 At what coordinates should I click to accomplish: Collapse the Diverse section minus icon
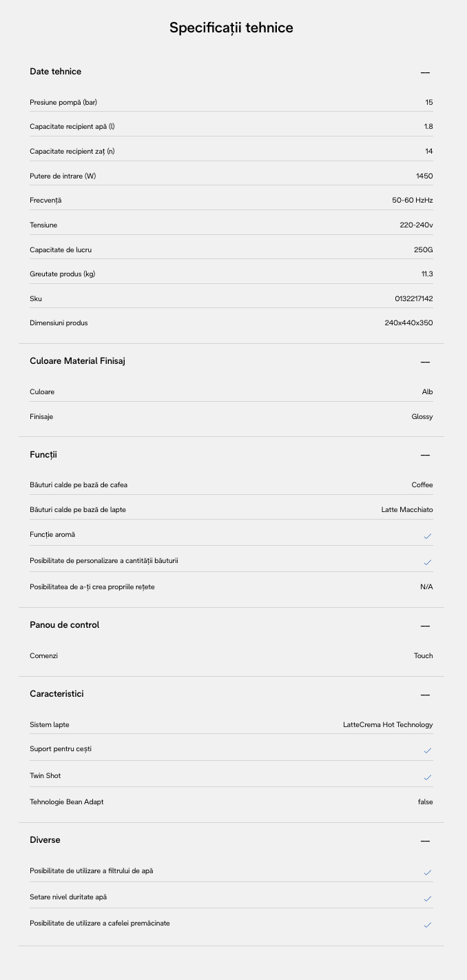point(425,841)
